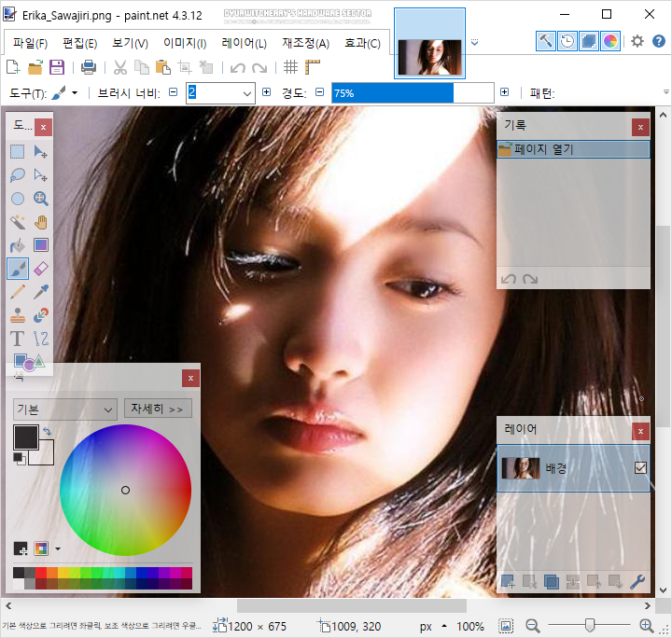Select the Pan hand tool

[41, 222]
